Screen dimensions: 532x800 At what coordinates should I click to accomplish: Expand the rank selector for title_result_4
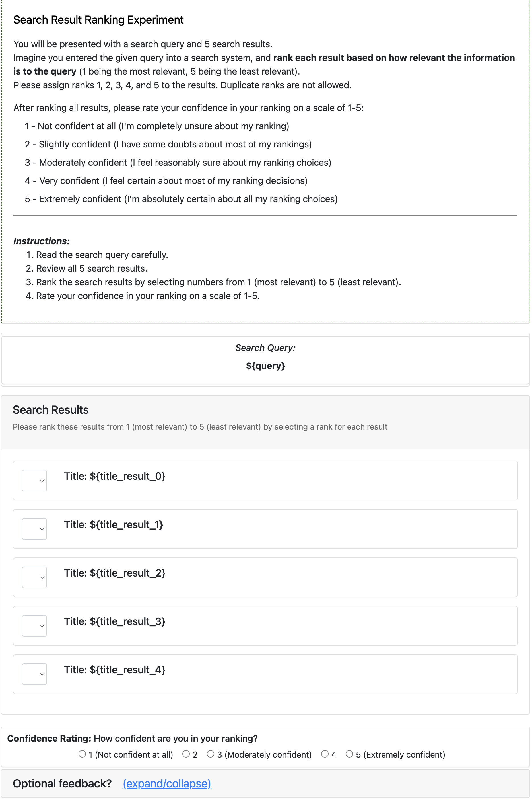(34, 674)
